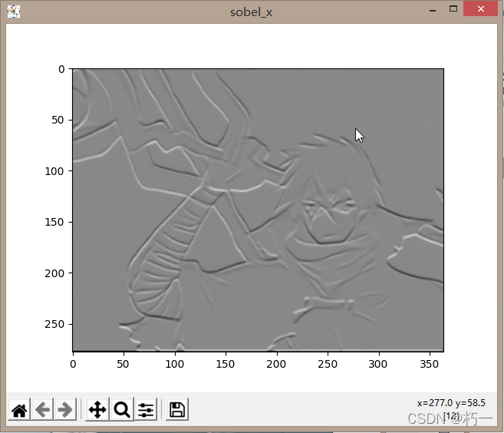
Task: Select the Zoom to rectangle magnifier tool
Action: pyautogui.click(x=122, y=410)
